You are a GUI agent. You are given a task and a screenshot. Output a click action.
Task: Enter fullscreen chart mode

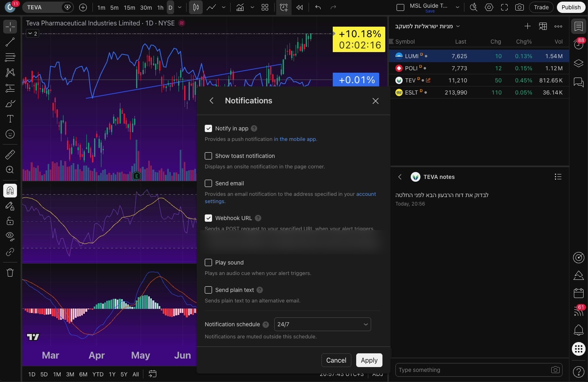click(504, 7)
